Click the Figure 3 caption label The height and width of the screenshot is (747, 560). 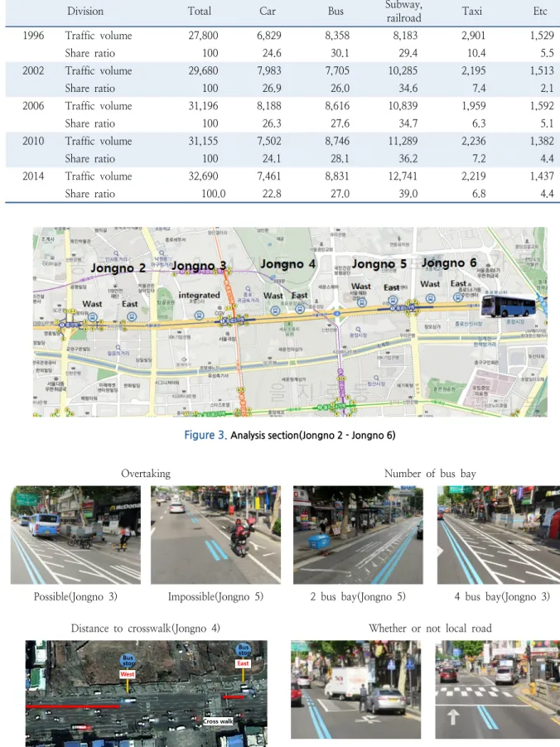click(205, 435)
